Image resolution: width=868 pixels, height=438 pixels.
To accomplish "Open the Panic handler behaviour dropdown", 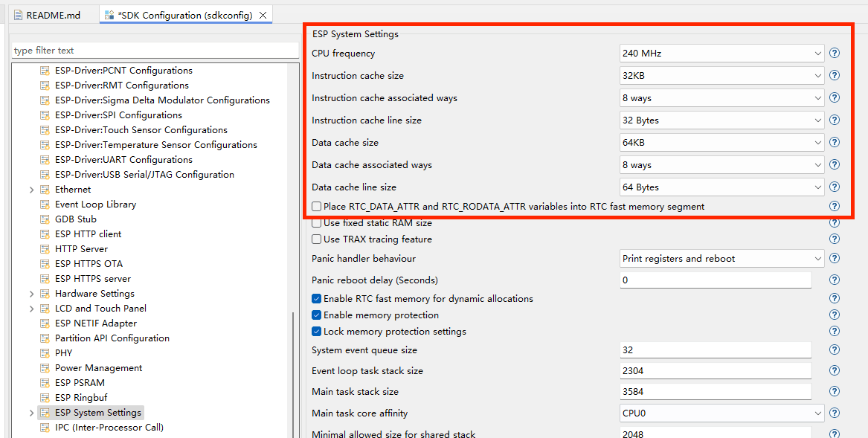I will 722,259.
